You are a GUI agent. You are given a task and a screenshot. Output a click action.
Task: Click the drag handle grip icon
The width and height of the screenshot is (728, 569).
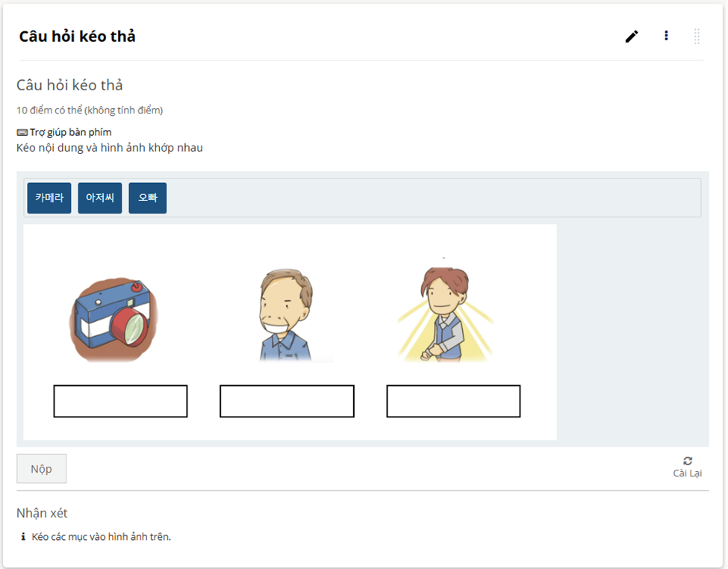697,36
